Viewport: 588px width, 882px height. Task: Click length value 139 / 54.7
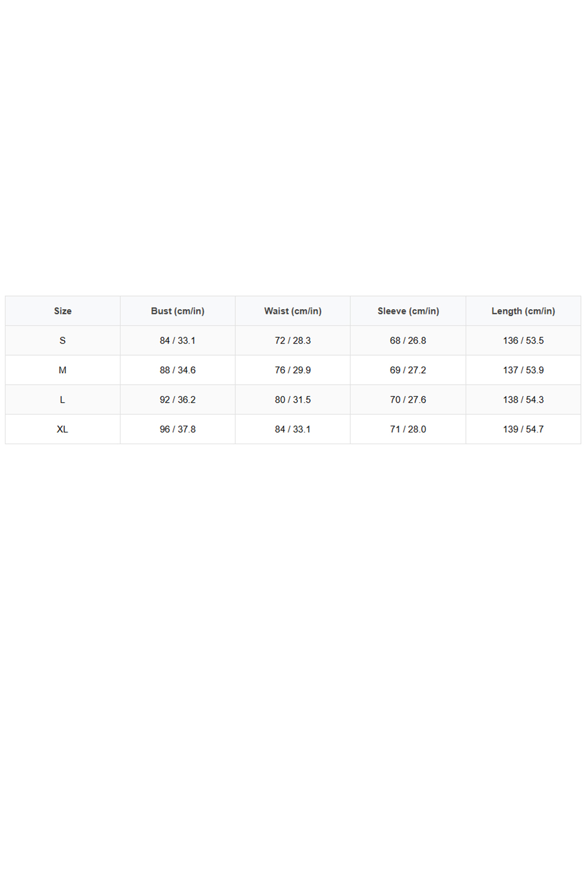[x=523, y=429]
